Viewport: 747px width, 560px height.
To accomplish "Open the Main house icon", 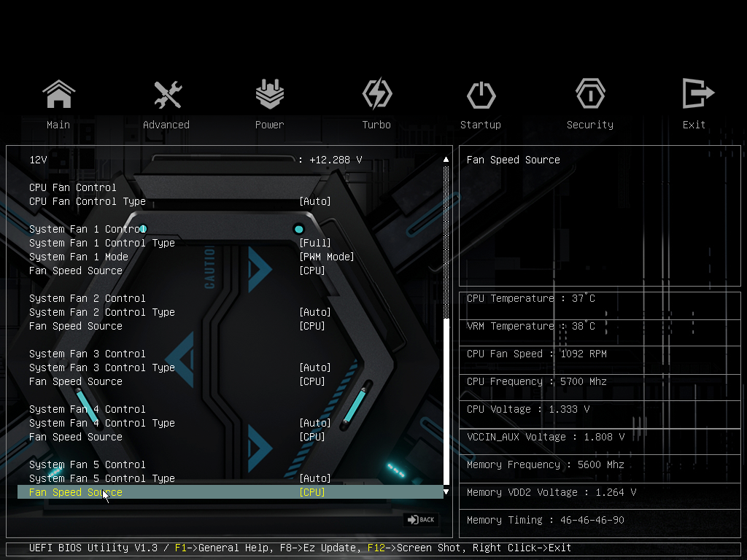I will (x=58, y=94).
